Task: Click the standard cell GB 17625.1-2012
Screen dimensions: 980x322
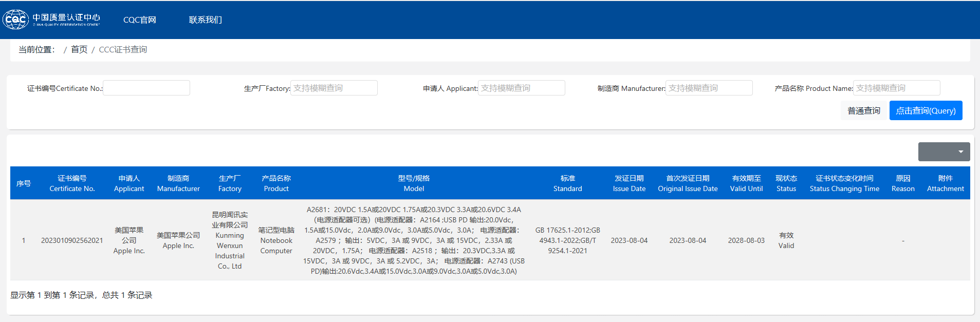Action: click(567, 240)
